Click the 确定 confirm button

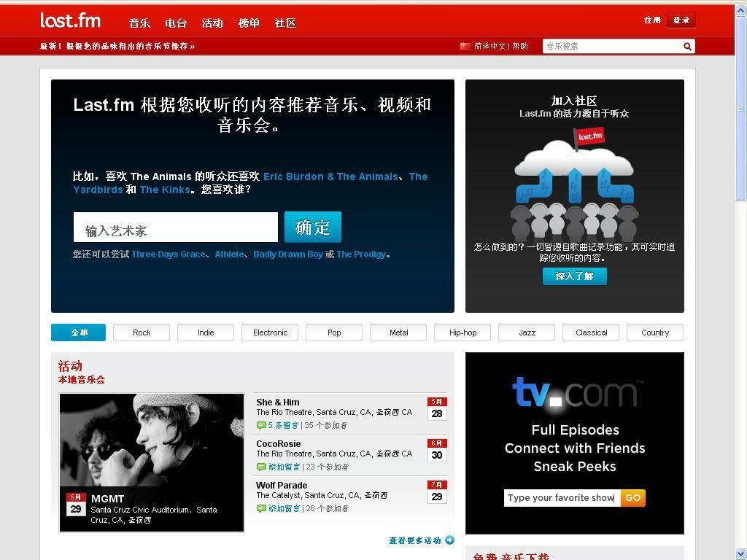(x=312, y=227)
